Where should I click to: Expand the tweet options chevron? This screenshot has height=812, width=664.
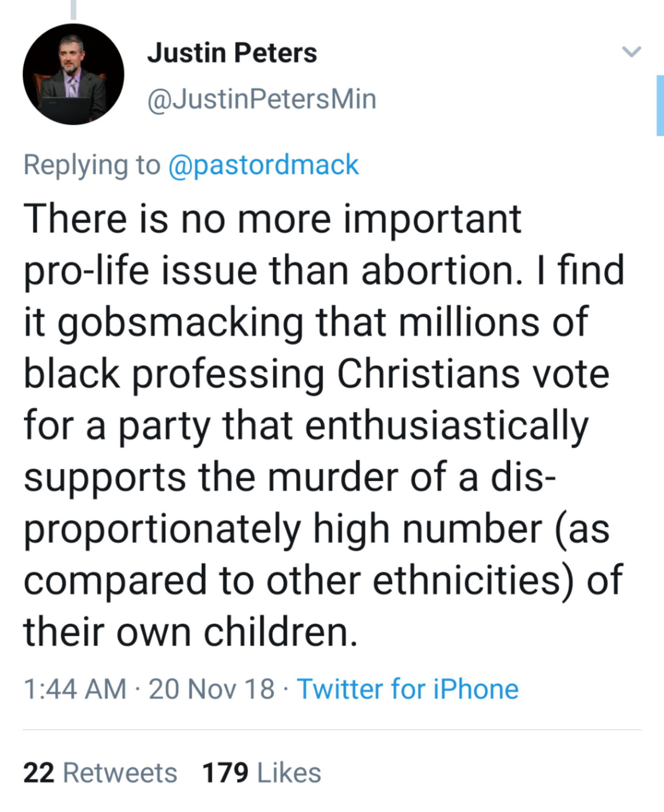click(x=631, y=52)
